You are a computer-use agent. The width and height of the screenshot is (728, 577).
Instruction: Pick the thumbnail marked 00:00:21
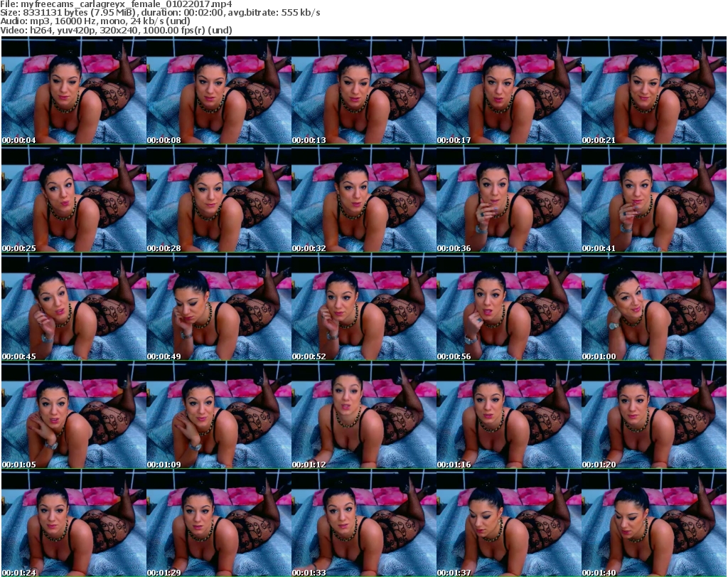pyautogui.click(x=654, y=90)
